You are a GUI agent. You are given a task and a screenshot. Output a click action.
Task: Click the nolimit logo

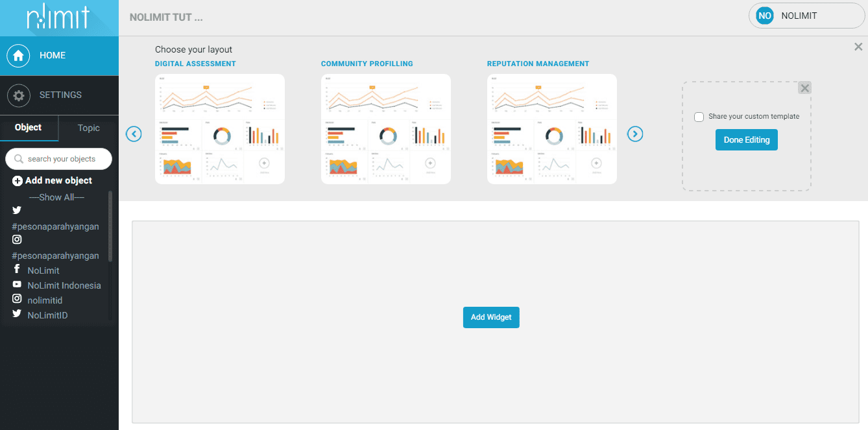tap(58, 18)
